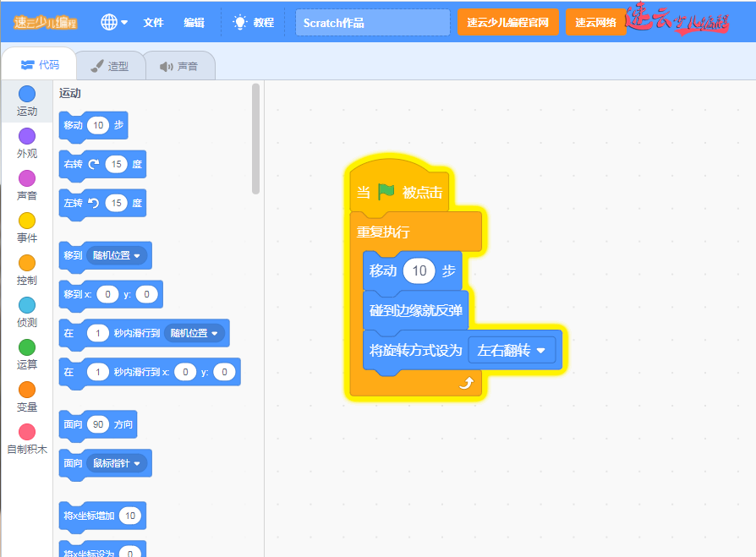Select the 运算 operators category circle
This screenshot has width=756, height=557.
[x=27, y=347]
